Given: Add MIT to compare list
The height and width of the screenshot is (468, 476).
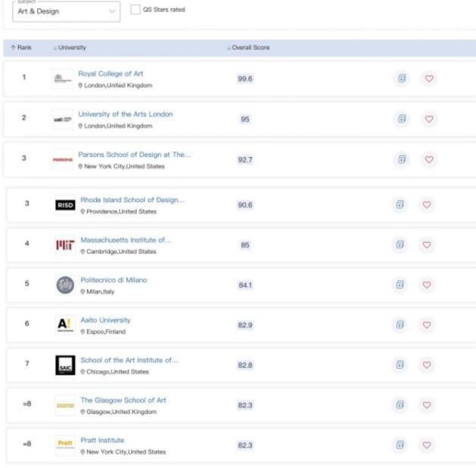Looking at the screenshot, I should [400, 244].
